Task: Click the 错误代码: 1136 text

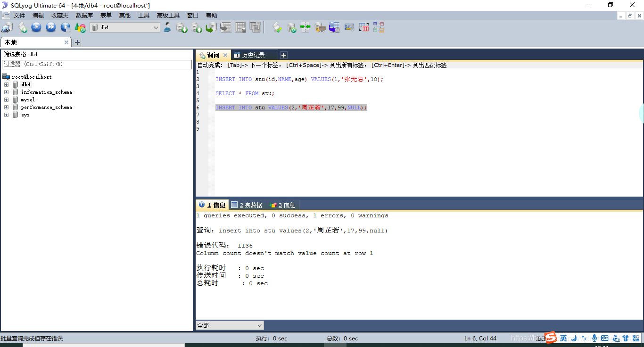Action: (224, 245)
